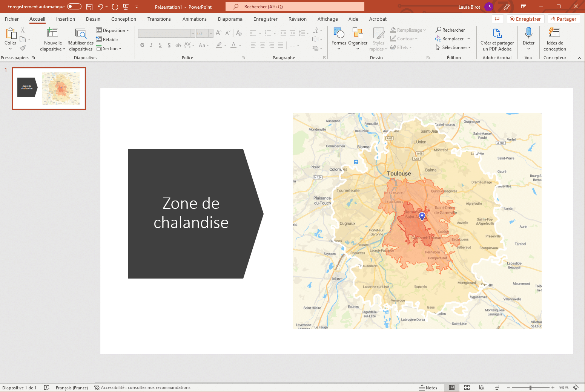Click Réutiliser des diapositives icon

pos(81,33)
